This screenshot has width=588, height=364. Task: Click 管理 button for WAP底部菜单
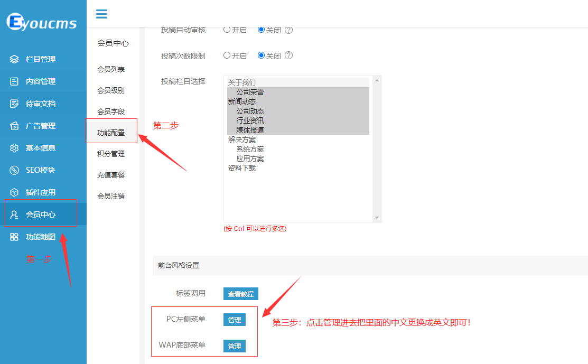point(234,346)
